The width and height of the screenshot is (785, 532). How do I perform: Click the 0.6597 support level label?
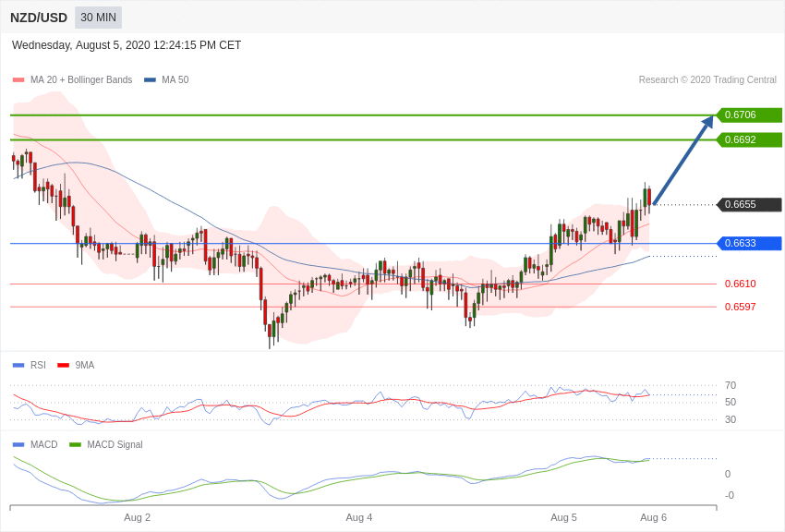pos(741,307)
